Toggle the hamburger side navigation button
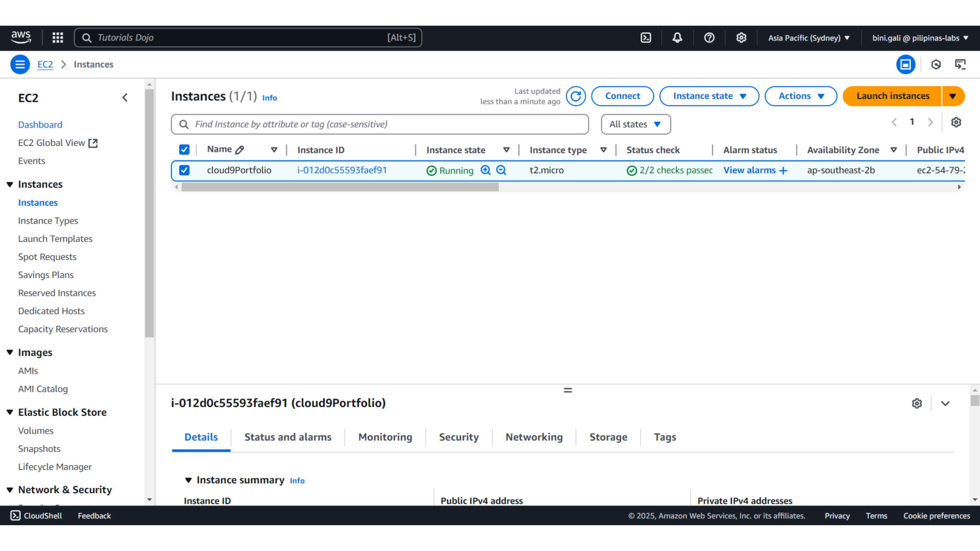The image size is (980, 551). [20, 64]
